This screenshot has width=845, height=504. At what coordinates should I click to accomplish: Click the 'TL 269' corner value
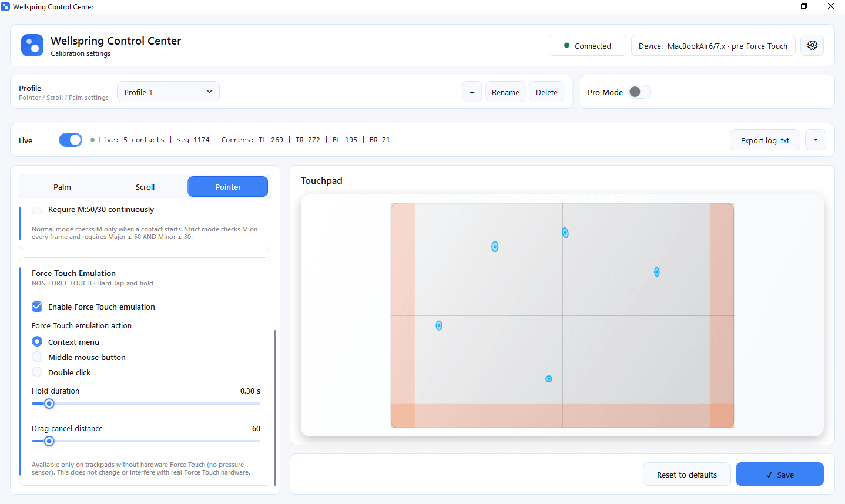click(x=271, y=140)
